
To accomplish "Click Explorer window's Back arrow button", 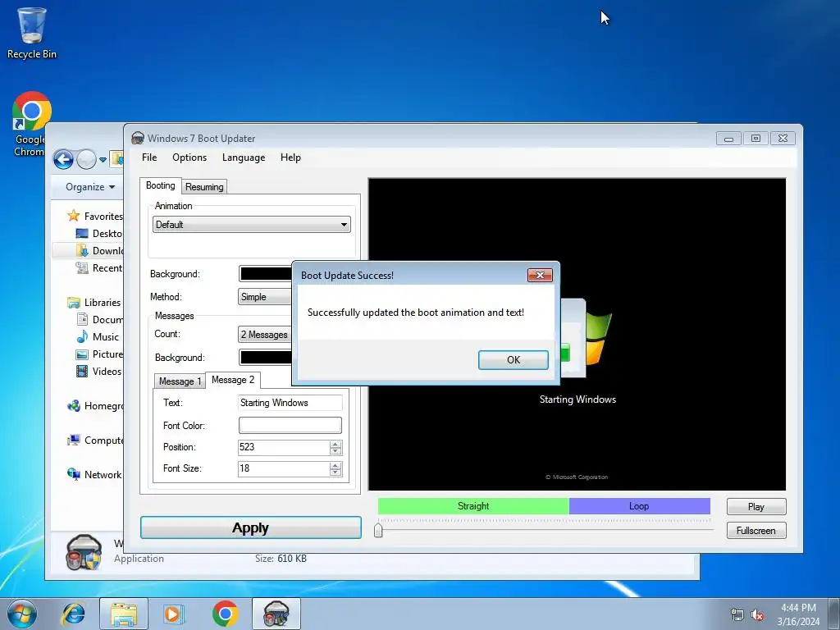I will pos(63,159).
